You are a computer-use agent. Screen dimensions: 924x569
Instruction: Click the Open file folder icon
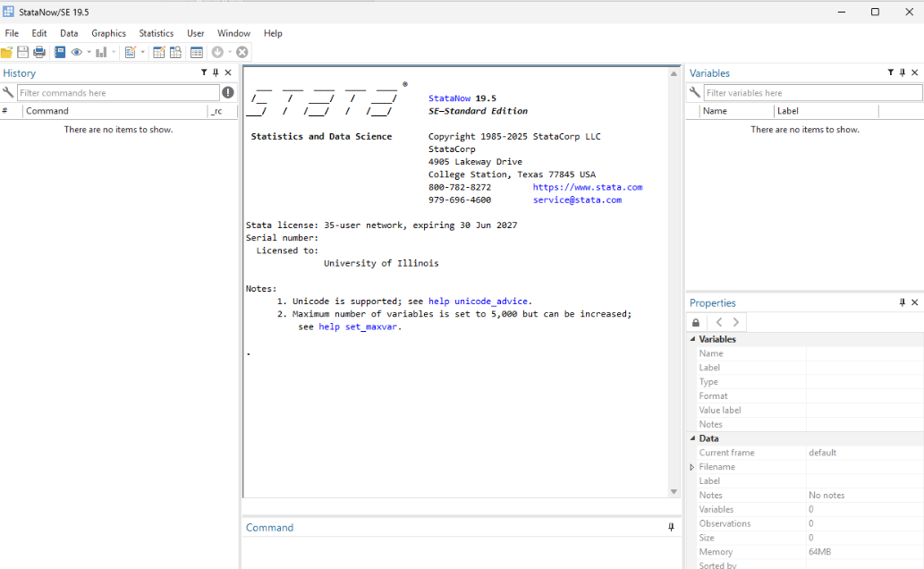6,53
